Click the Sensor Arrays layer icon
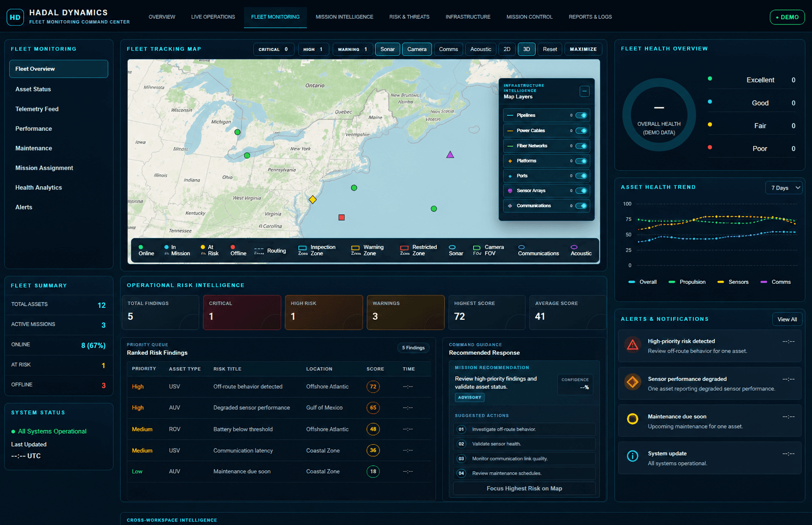The image size is (812, 525). click(x=510, y=191)
